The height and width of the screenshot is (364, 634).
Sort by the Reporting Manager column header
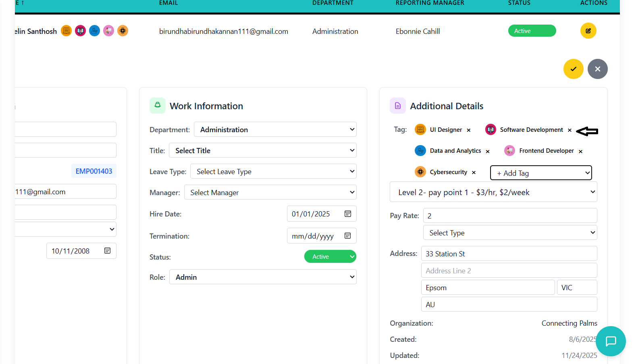click(x=430, y=3)
